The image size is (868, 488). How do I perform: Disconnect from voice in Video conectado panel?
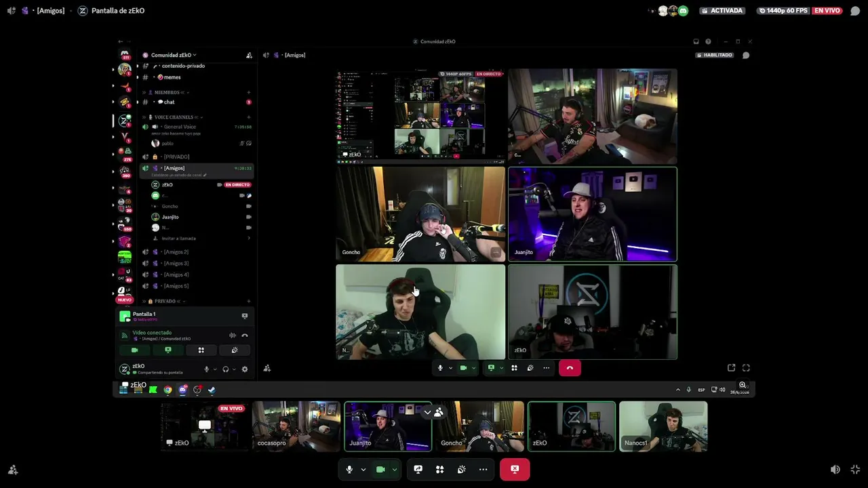pos(245,335)
